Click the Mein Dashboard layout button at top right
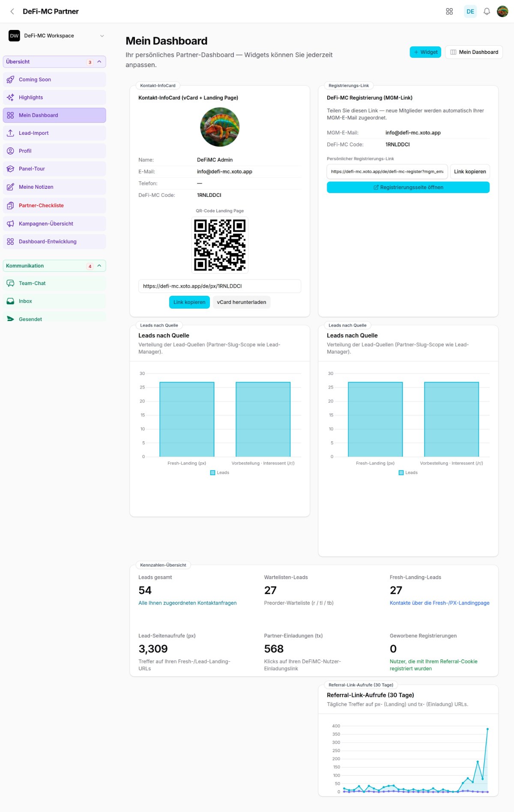Screen dimensions: 514x812 point(474,52)
